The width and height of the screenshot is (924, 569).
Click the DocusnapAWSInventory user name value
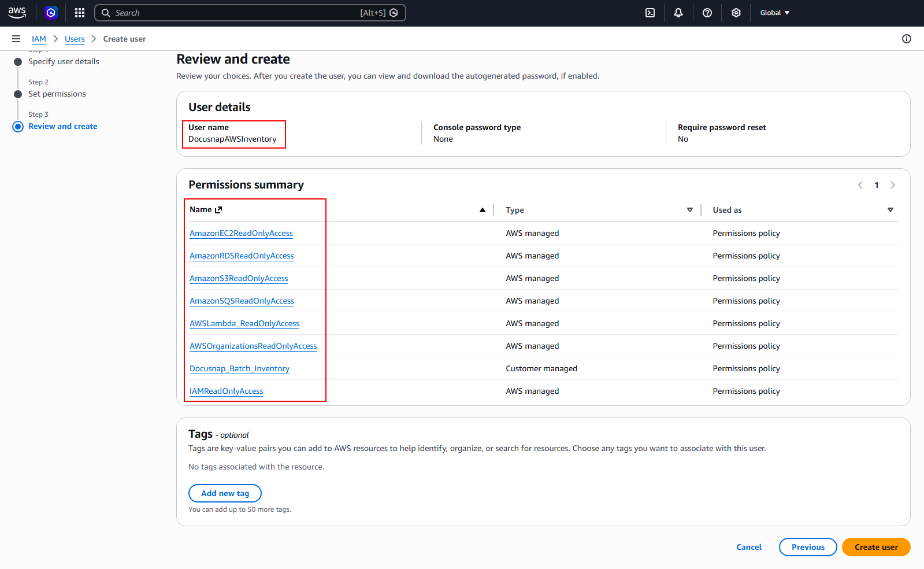tap(232, 139)
